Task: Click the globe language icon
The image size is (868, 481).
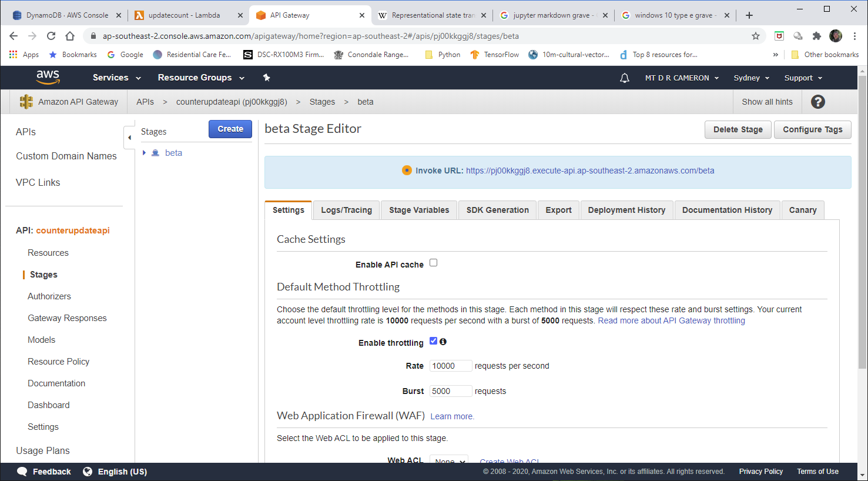Action: pyautogui.click(x=88, y=472)
